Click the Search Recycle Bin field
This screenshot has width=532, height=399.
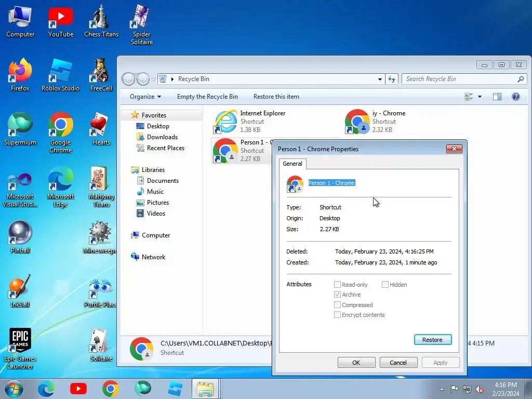[464, 79]
